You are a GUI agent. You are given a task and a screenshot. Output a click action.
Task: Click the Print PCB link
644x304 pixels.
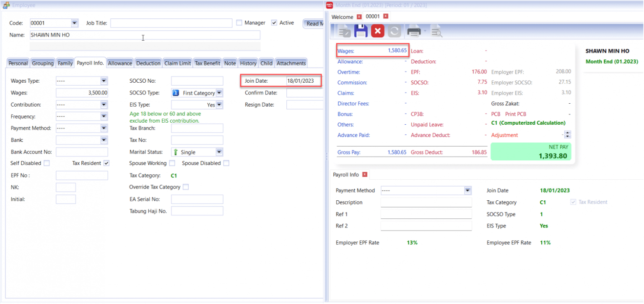click(x=515, y=114)
